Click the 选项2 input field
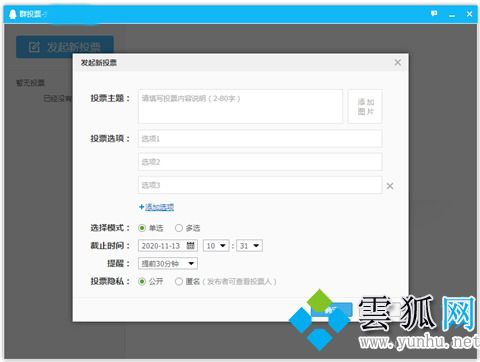Viewport: 480px width, 362px height. pos(260,162)
